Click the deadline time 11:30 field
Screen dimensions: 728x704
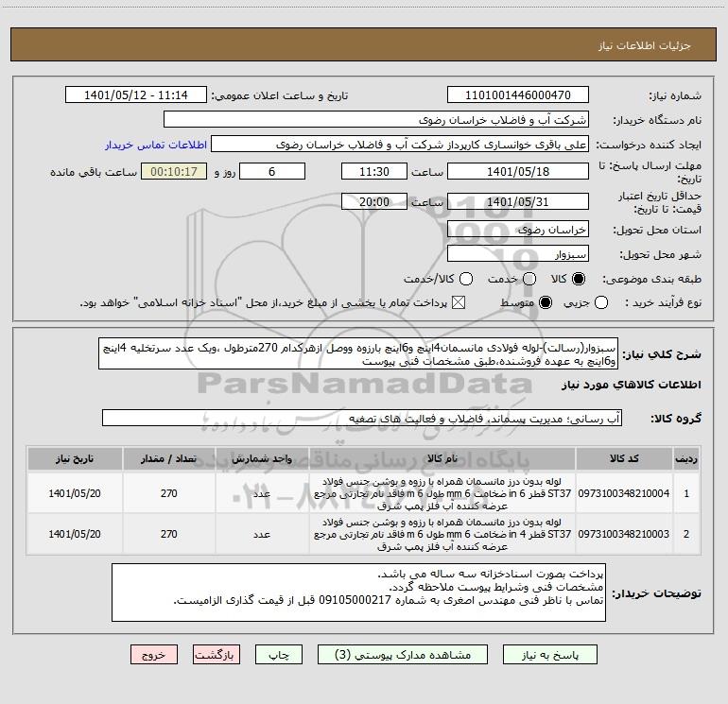[374, 171]
